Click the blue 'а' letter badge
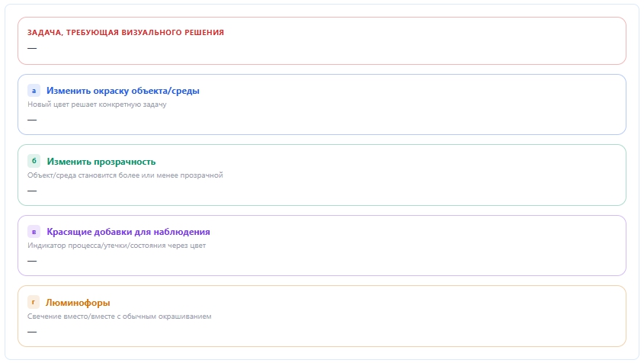 [x=34, y=91]
